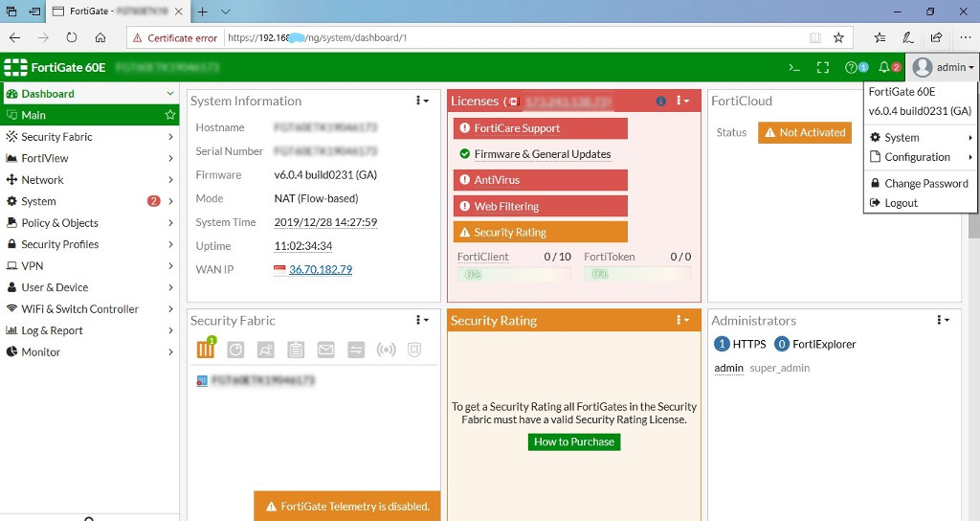Select the Main dashboard item
This screenshot has height=521, width=980.
[89, 115]
